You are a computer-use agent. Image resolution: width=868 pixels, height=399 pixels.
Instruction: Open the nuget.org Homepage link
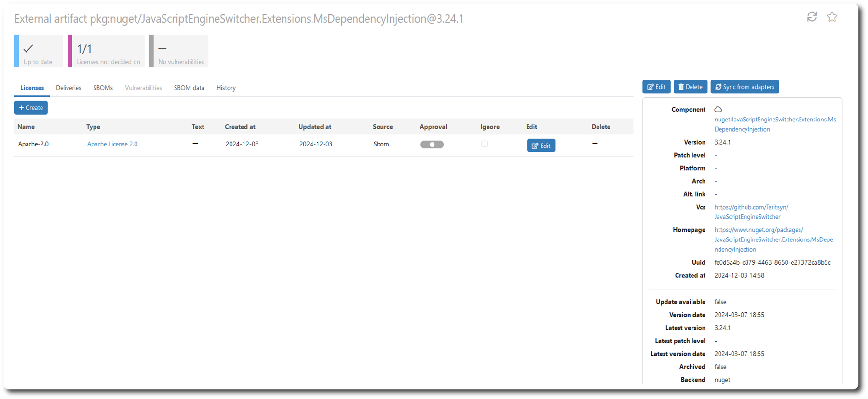(x=773, y=239)
